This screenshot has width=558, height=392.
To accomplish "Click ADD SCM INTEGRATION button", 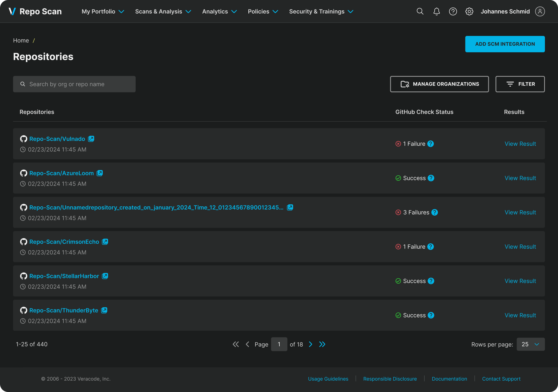I will [x=505, y=44].
